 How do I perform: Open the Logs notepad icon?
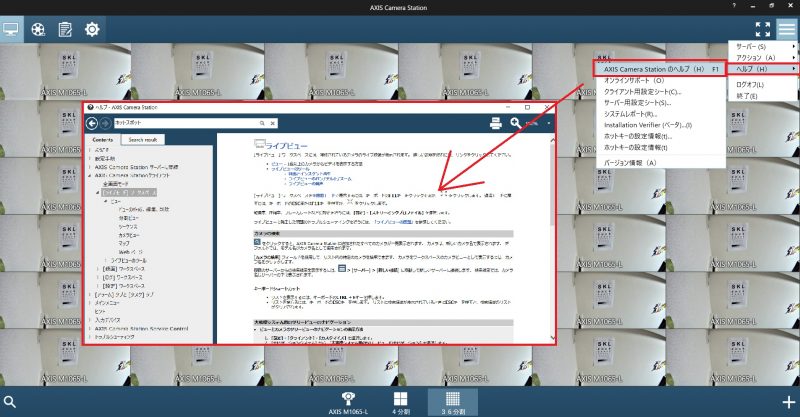65,29
